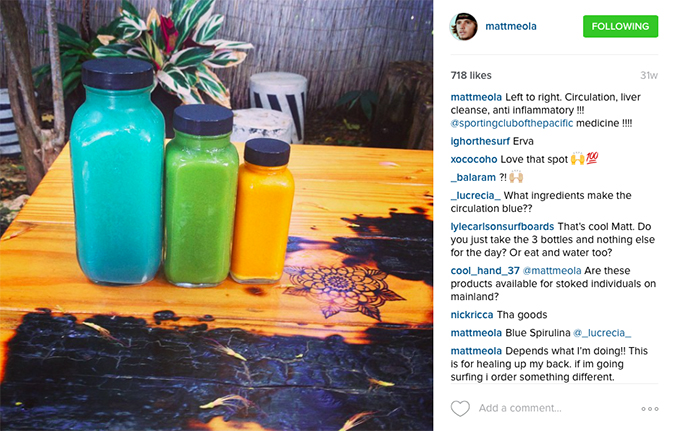This screenshot has height=431, width=675.
Task: Click @mattmeola mention in cool_hand_37 comment
Action: pos(552,271)
